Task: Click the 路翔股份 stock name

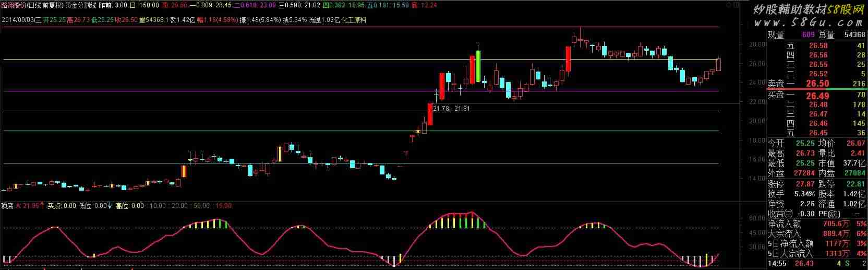Action: point(14,5)
